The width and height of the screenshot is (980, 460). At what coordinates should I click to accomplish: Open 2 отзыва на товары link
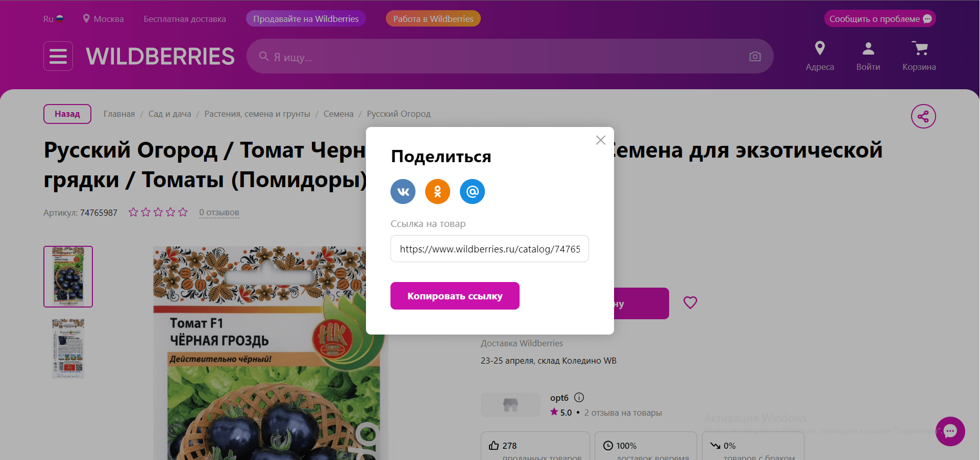(623, 413)
